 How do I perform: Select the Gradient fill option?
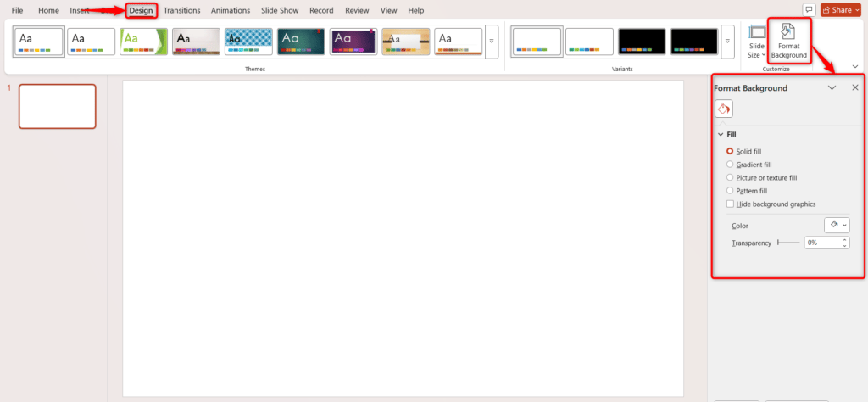pyautogui.click(x=749, y=165)
